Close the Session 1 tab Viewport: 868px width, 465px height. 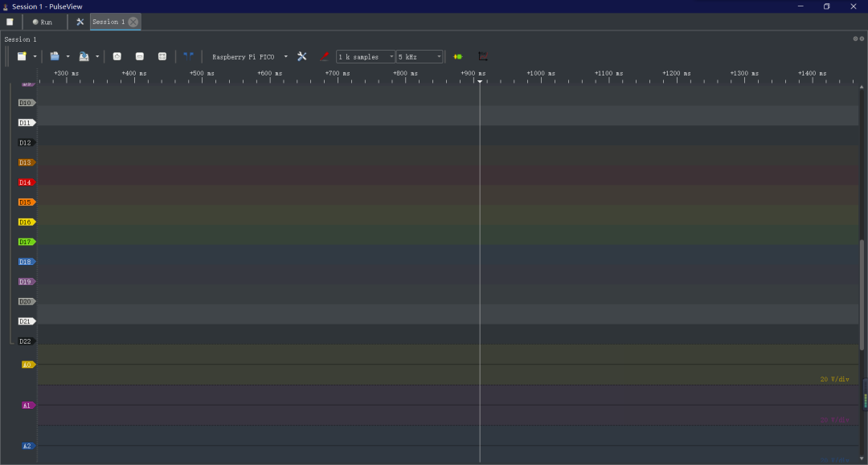[133, 22]
